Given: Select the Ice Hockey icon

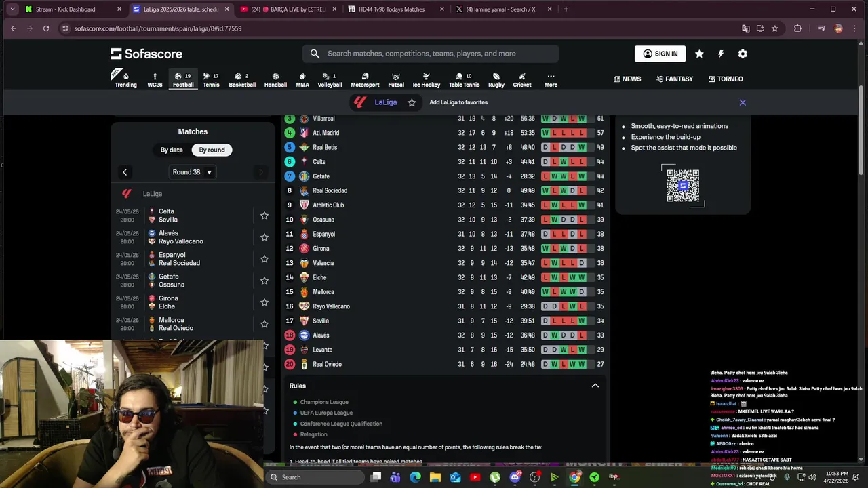Looking at the screenshot, I should pos(427,80).
